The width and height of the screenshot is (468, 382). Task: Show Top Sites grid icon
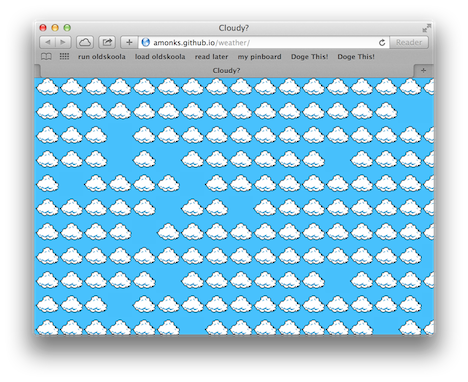pos(64,56)
